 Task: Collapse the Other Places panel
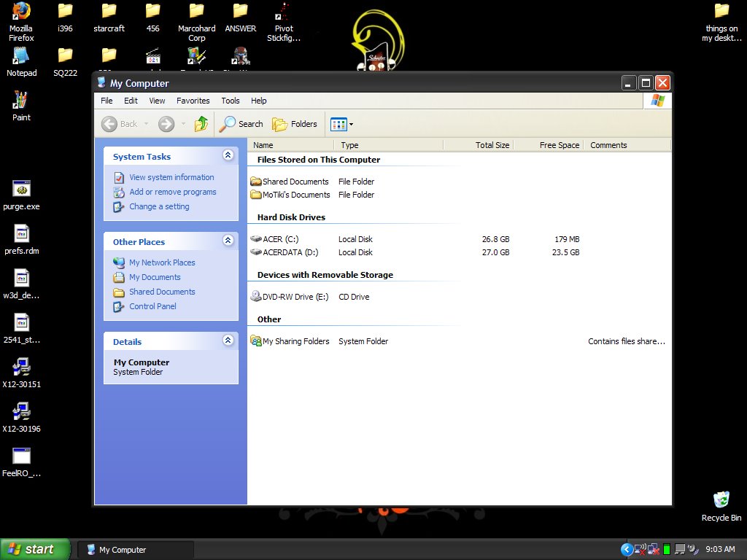click(228, 241)
